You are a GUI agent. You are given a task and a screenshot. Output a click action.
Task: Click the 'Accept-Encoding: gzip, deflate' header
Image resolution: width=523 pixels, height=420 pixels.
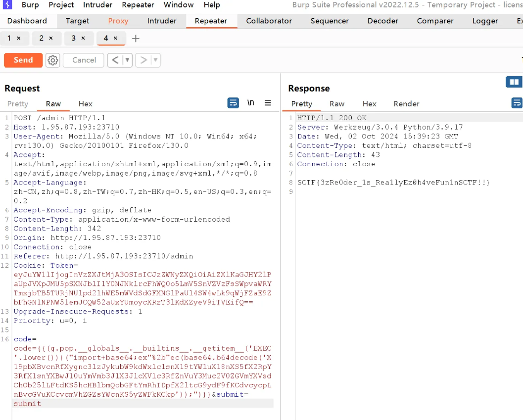(83, 210)
